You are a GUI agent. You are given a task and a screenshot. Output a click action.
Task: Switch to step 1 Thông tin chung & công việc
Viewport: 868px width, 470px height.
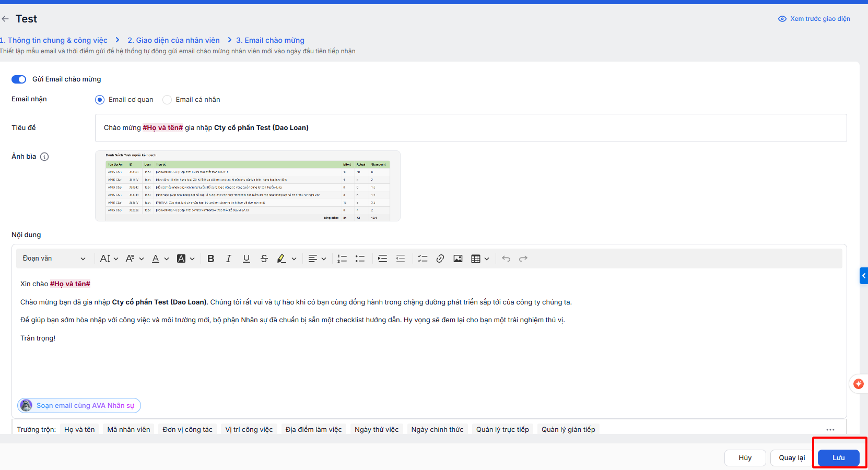tap(54, 40)
